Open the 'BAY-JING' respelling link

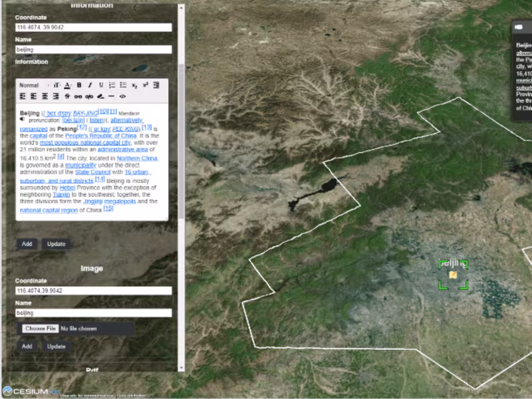click(86, 113)
